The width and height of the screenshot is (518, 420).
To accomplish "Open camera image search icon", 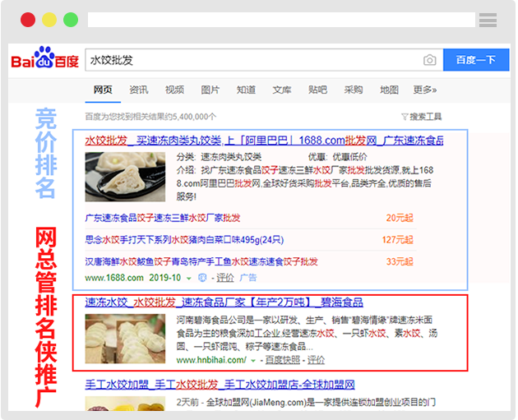I will tap(429, 60).
